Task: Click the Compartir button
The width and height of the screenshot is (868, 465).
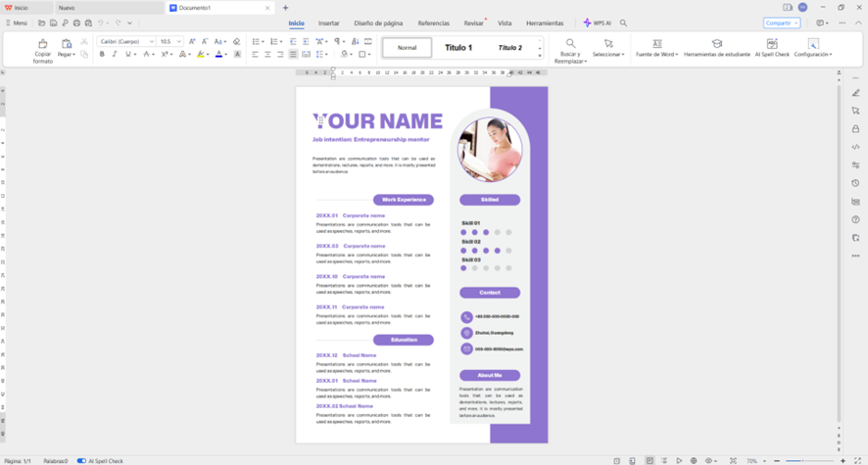Action: pyautogui.click(x=781, y=23)
